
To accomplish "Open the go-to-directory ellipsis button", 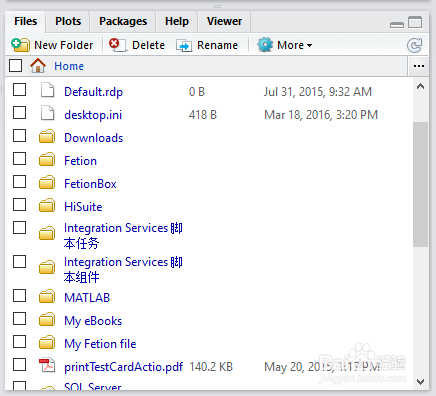I will [x=419, y=66].
